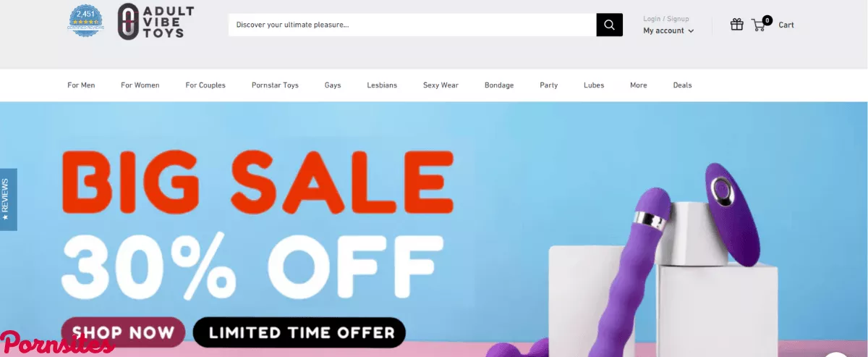Open the Reviews side tab
Viewport: 868px width, 357px height.
pyautogui.click(x=8, y=199)
